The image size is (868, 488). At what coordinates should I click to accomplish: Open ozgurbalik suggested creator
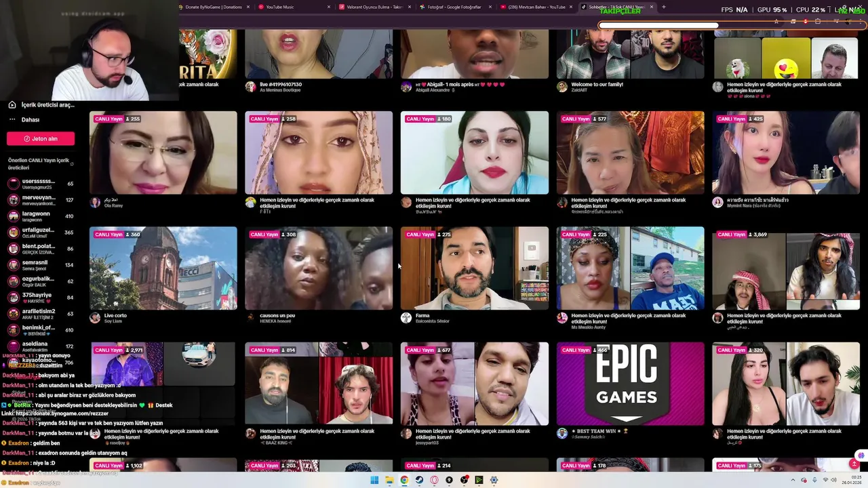pyautogui.click(x=39, y=281)
